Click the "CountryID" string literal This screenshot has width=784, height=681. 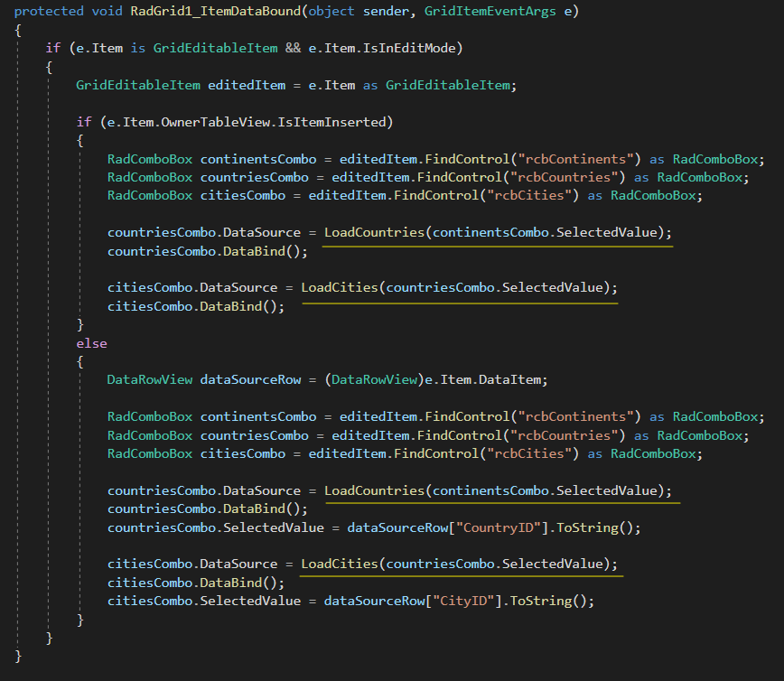click(x=502, y=527)
